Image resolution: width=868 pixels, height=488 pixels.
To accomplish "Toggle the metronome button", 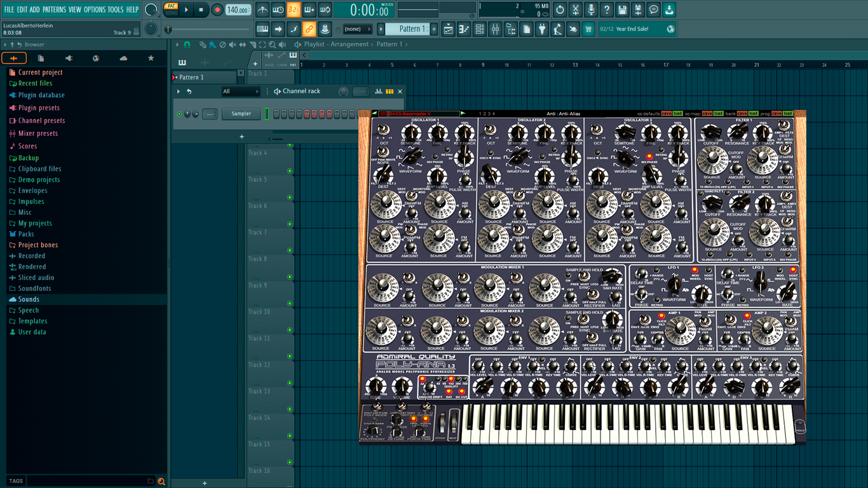I will (x=262, y=10).
